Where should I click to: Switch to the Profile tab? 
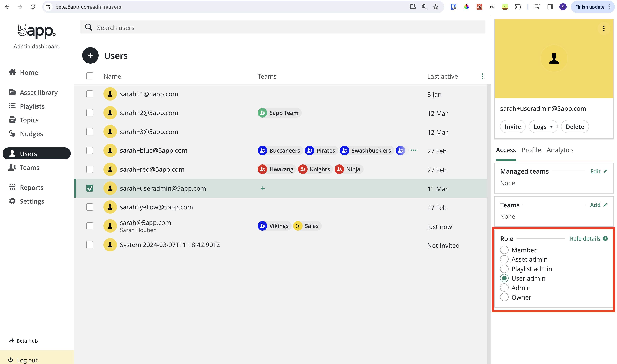coord(531,150)
